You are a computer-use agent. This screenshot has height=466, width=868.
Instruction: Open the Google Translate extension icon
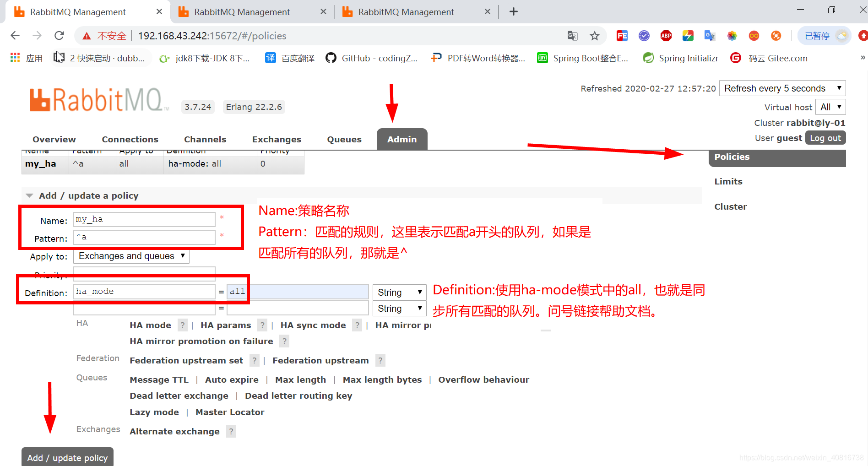click(x=710, y=36)
